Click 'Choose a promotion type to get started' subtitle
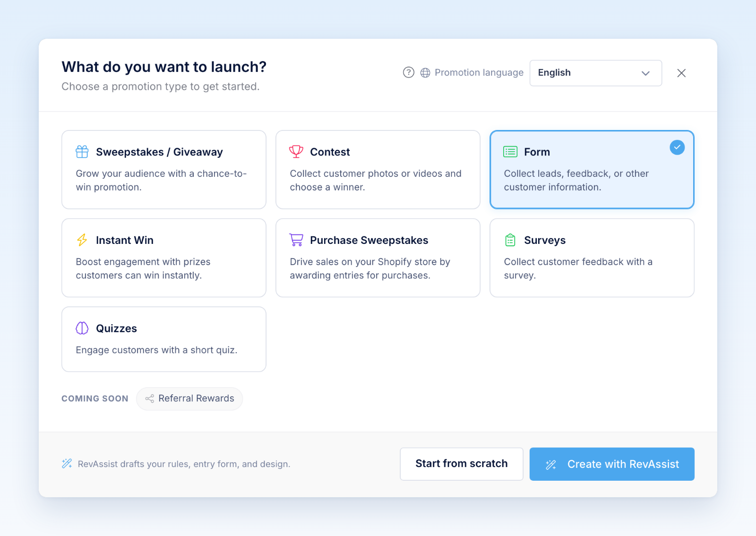This screenshot has width=756, height=536. point(161,86)
